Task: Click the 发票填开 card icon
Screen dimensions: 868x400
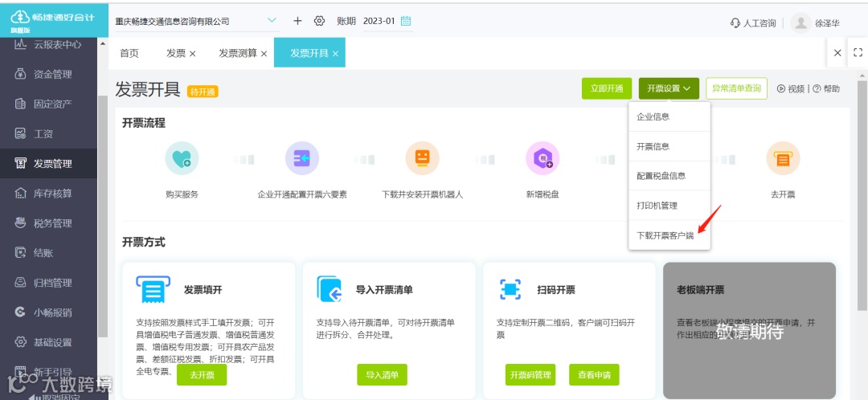Action: point(152,289)
